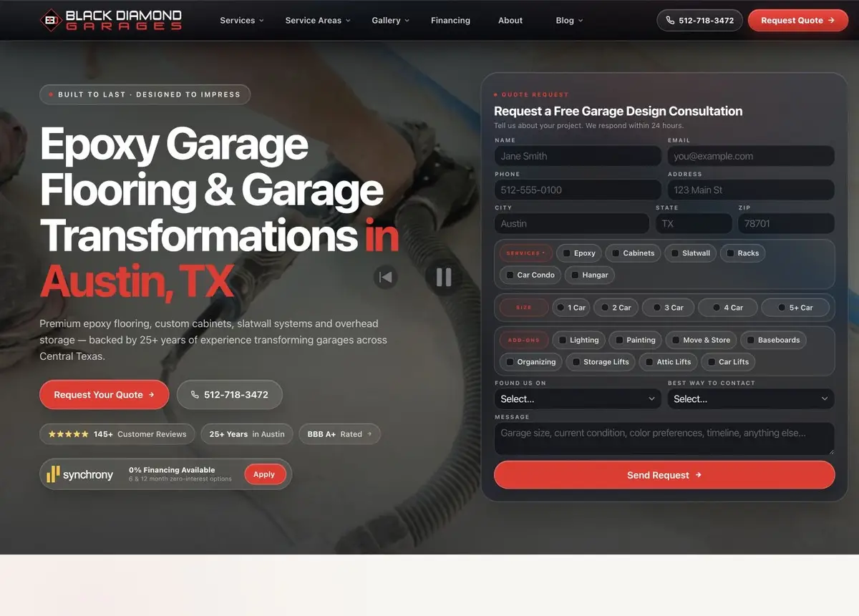The width and height of the screenshot is (859, 616).
Task: Check the Lighting add-on
Action: click(563, 341)
